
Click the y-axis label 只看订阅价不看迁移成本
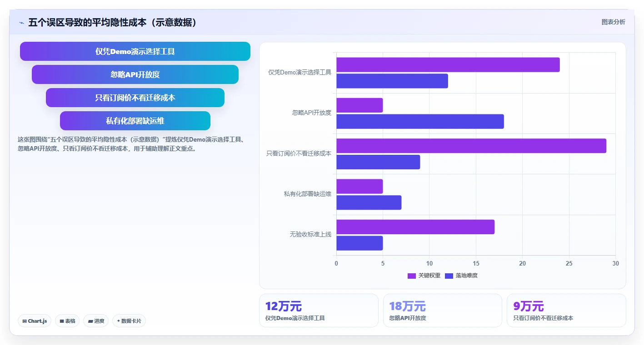pos(299,153)
